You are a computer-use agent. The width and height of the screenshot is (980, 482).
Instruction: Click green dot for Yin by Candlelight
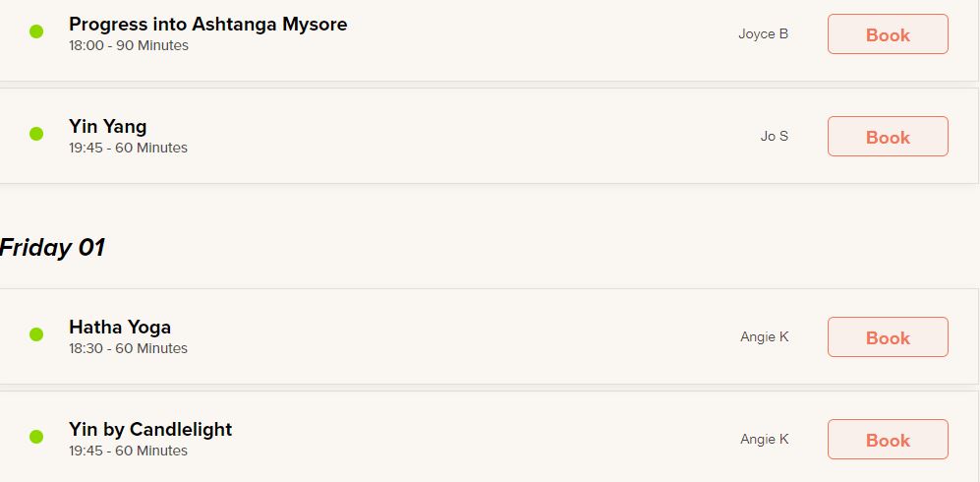36,437
